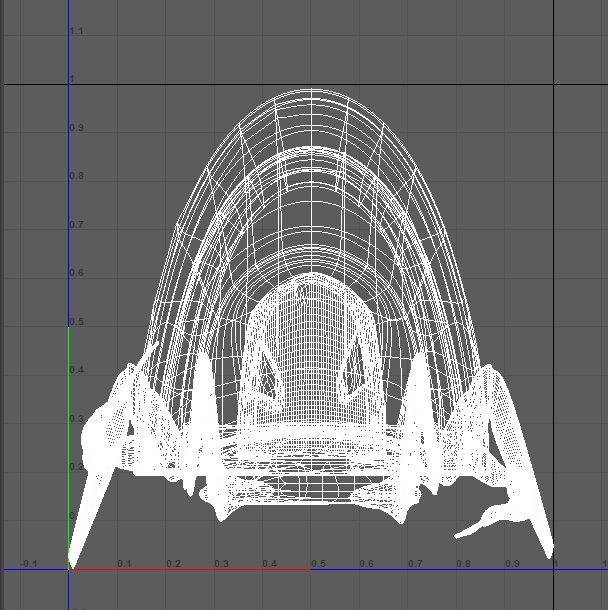Click the 1.1 label on vertical axis
This screenshot has height=610, width=608.
pyautogui.click(x=77, y=31)
